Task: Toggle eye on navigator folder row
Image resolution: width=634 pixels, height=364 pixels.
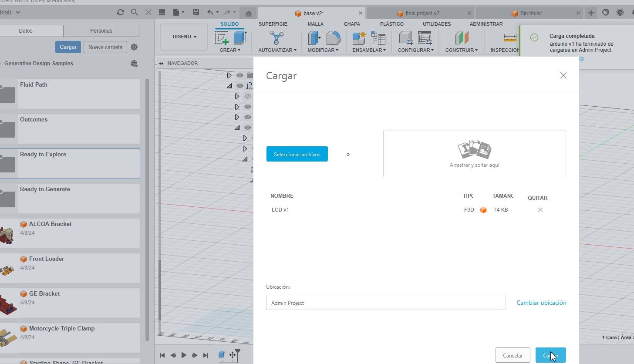Action: (x=240, y=75)
